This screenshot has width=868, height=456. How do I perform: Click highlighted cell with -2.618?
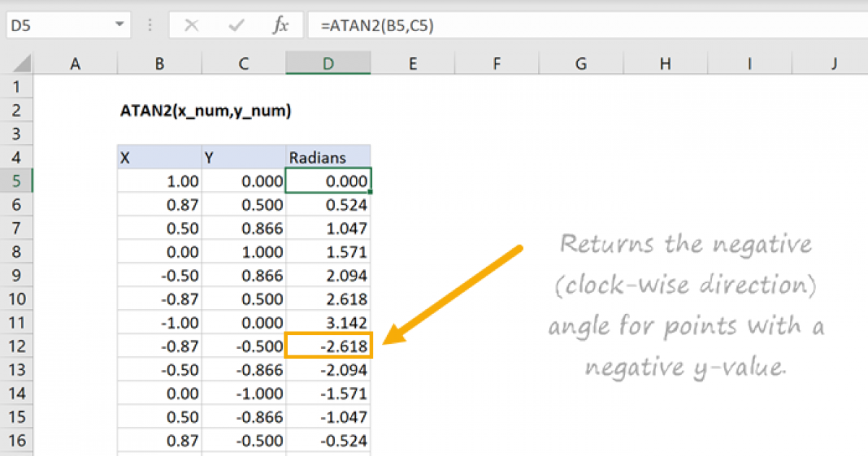(x=329, y=347)
